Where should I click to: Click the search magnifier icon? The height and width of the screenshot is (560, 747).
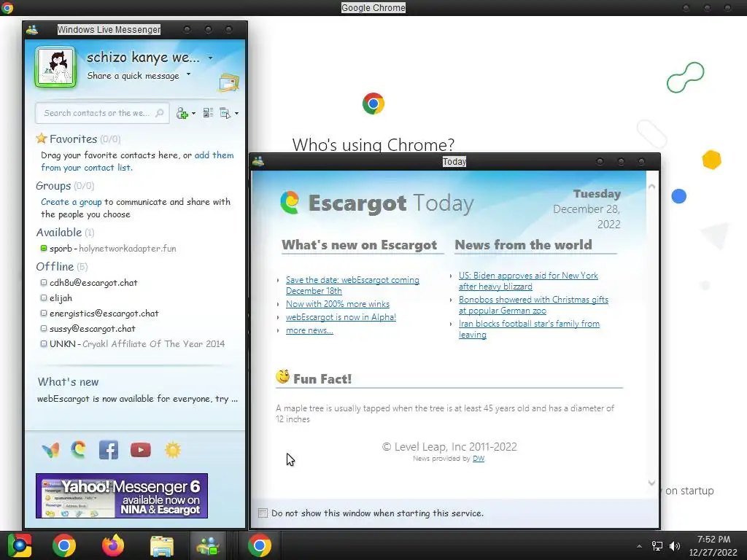pos(160,113)
